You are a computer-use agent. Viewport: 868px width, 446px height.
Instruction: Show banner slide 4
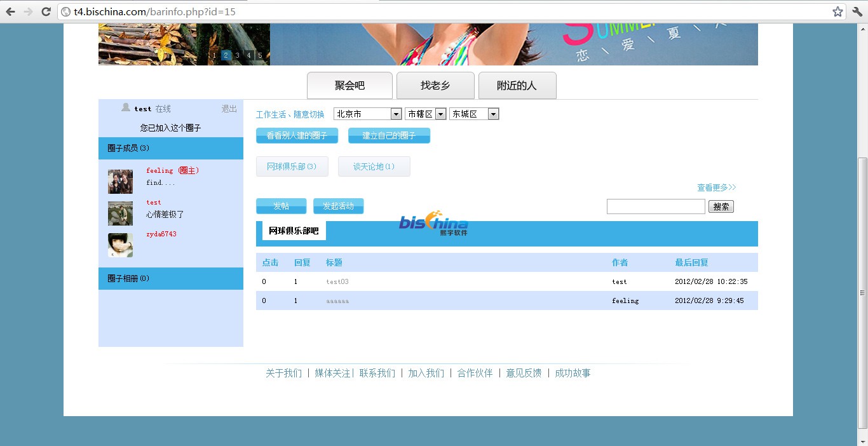(249, 55)
